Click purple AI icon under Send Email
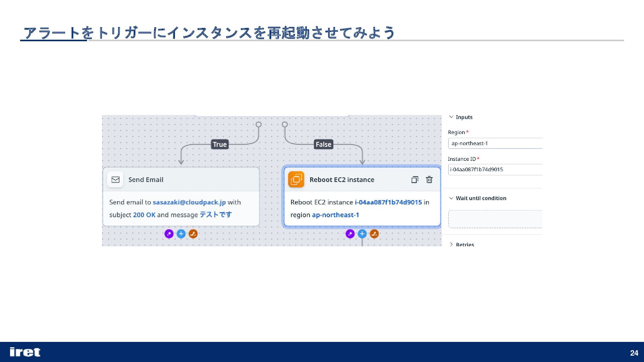 pos(169,234)
